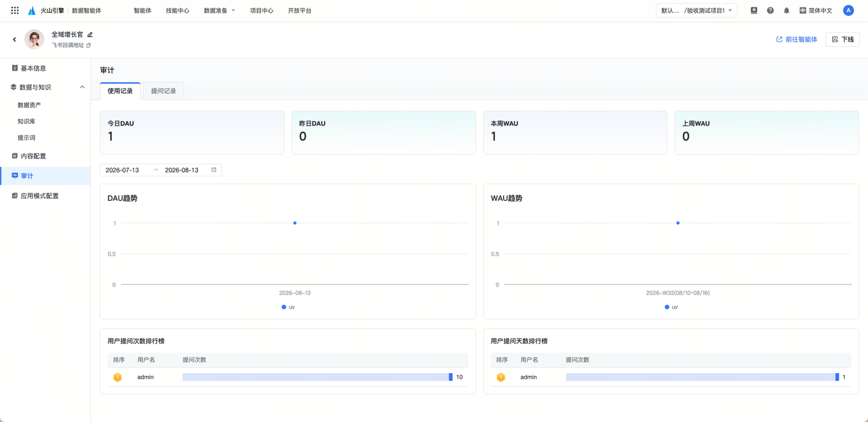
Task: Select 审计 in the sidebar
Action: click(45, 176)
